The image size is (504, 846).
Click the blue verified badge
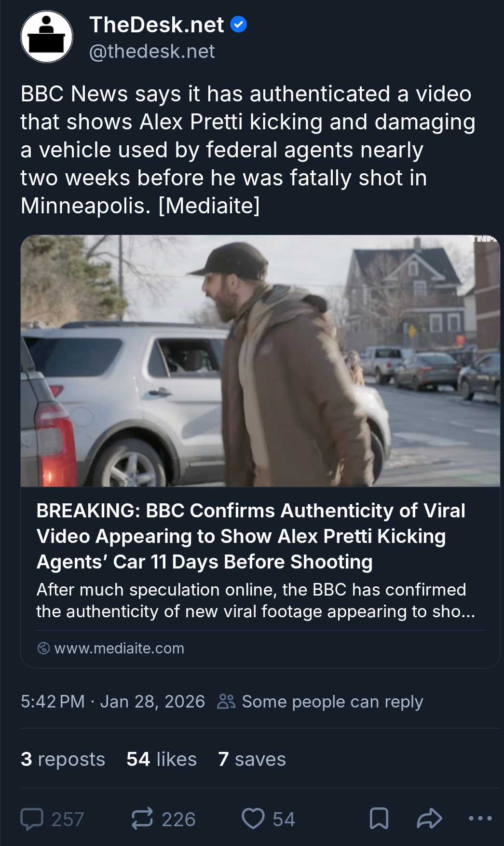coord(238,24)
